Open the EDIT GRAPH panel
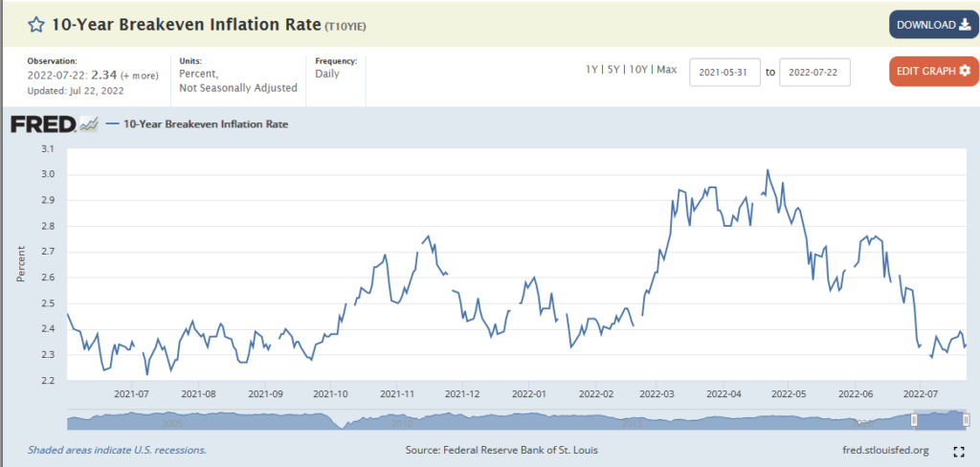The height and width of the screenshot is (467, 980). [x=933, y=71]
